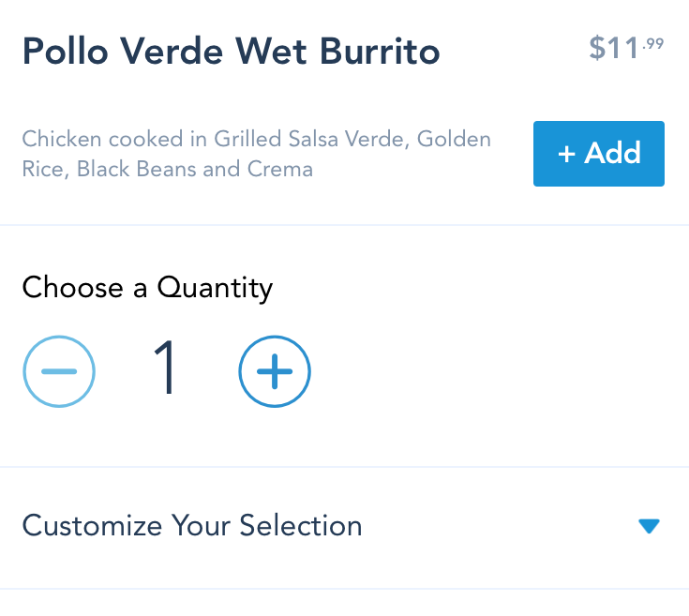Click the Rice, Black Beans and Crema line
Screen dimensions: 689x616
pyautogui.click(x=167, y=170)
